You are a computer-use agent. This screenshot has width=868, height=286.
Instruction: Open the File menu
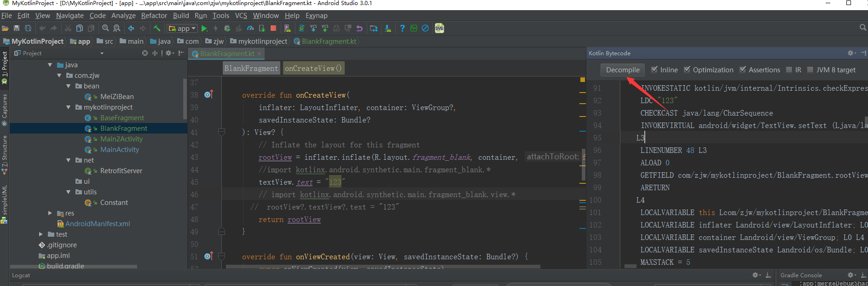(x=6, y=16)
